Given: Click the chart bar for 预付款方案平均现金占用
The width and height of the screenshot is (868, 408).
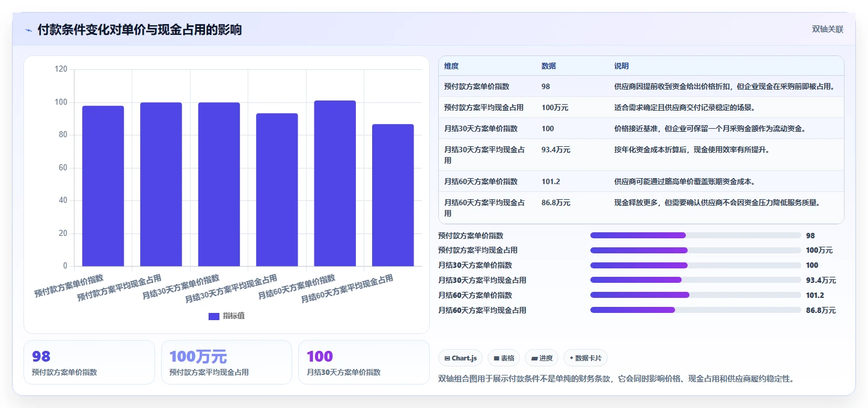Looking at the screenshot, I should [161, 184].
